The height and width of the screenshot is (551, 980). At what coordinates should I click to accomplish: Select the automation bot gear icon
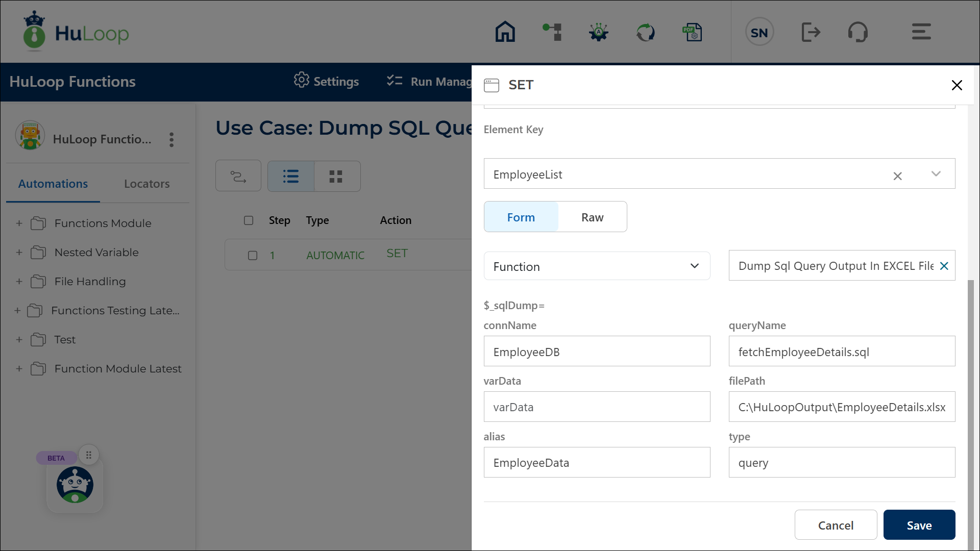[598, 32]
